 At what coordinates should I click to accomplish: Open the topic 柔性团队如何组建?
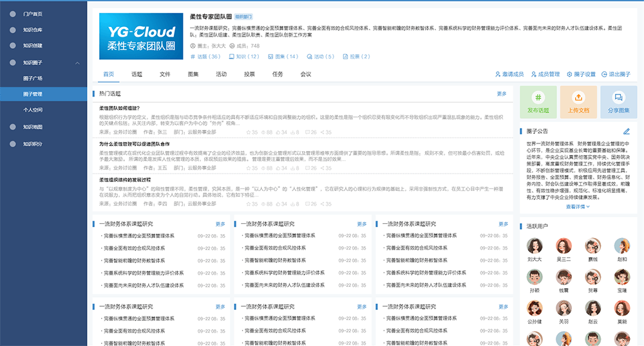[x=120, y=108]
